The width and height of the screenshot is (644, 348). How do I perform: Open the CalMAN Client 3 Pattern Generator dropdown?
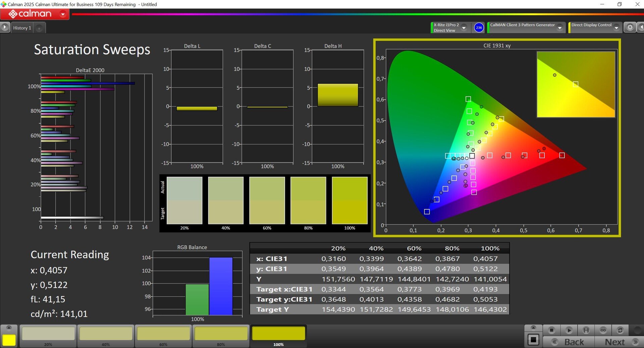(559, 28)
